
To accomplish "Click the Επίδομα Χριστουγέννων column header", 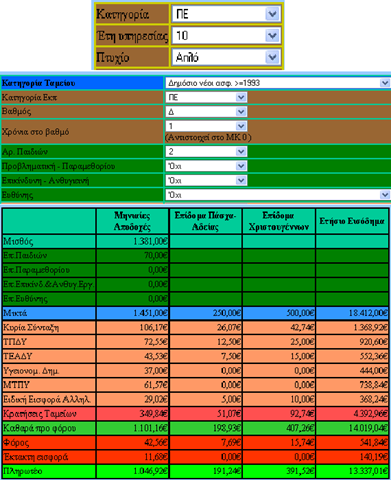I will click(279, 221).
